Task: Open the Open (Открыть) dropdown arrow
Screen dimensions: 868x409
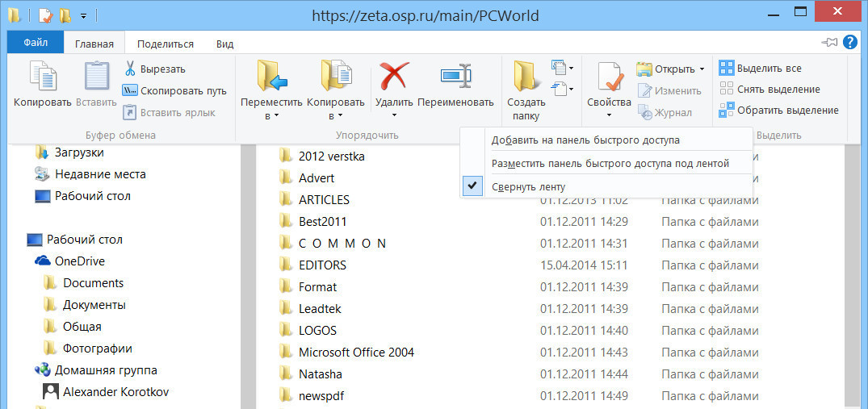Action: click(x=701, y=69)
